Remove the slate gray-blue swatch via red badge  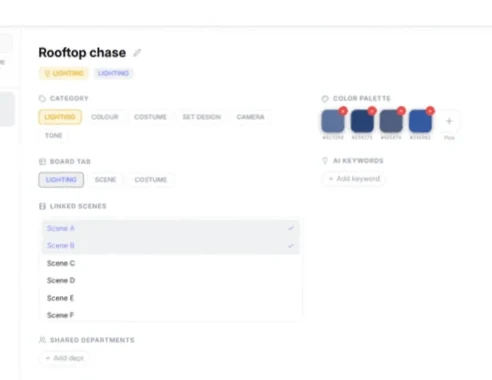coord(401,111)
